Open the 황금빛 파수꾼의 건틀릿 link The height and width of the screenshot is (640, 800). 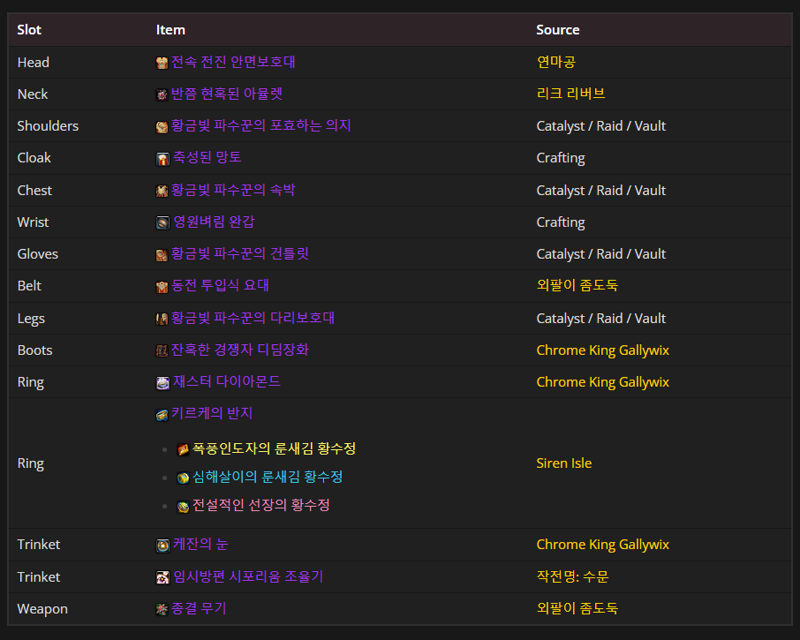[x=240, y=254]
